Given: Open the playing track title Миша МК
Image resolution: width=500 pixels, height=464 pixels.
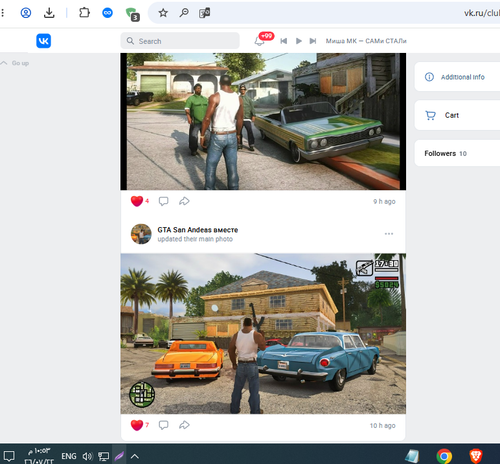Looking at the screenshot, I should [366, 41].
